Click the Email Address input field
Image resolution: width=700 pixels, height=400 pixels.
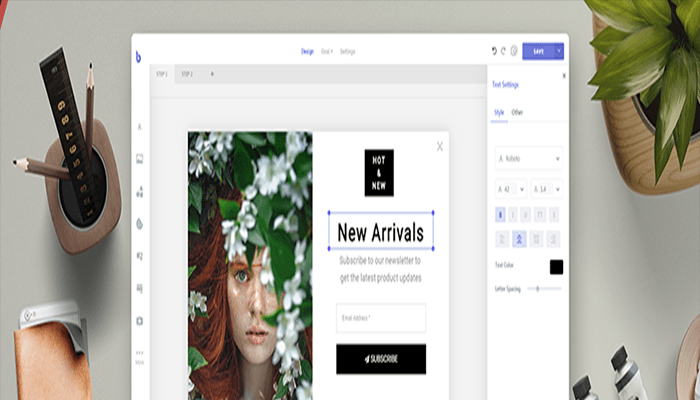click(x=381, y=318)
